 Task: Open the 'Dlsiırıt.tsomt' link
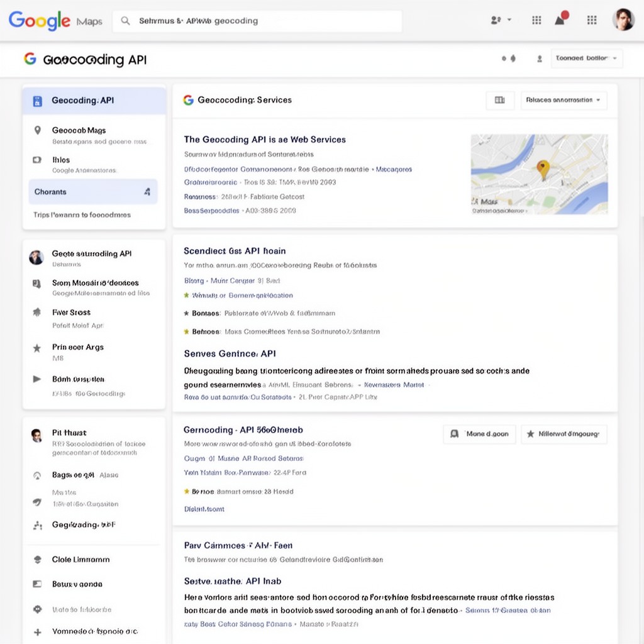pyautogui.click(x=204, y=509)
